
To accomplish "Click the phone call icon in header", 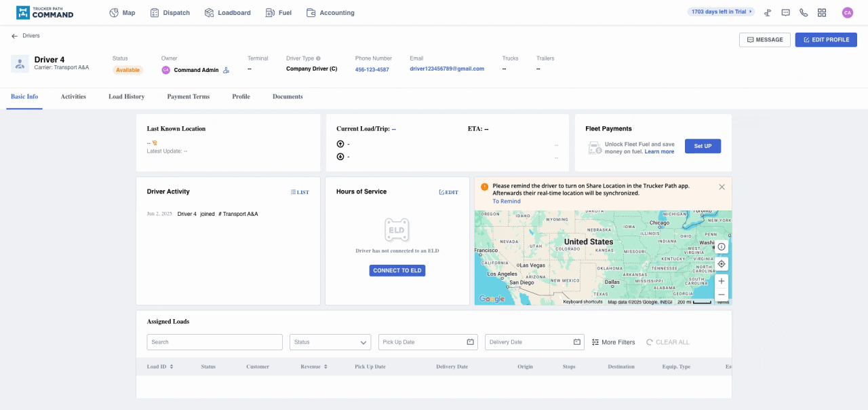I will pos(804,13).
